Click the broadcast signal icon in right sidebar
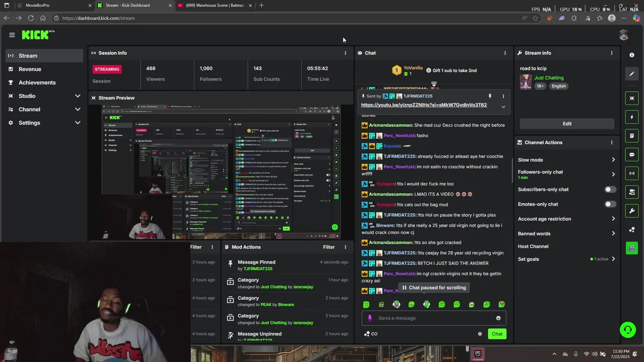This screenshot has height=362, width=644. pos(632,173)
